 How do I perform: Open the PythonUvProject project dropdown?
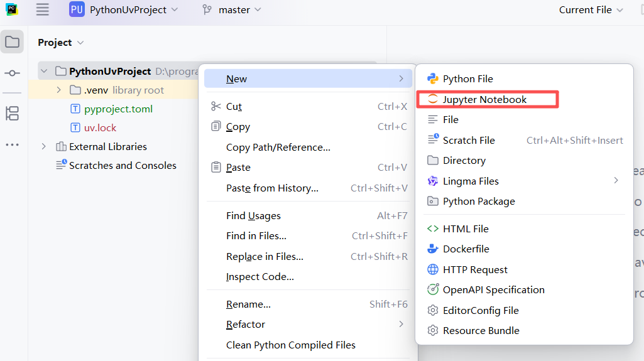click(124, 9)
